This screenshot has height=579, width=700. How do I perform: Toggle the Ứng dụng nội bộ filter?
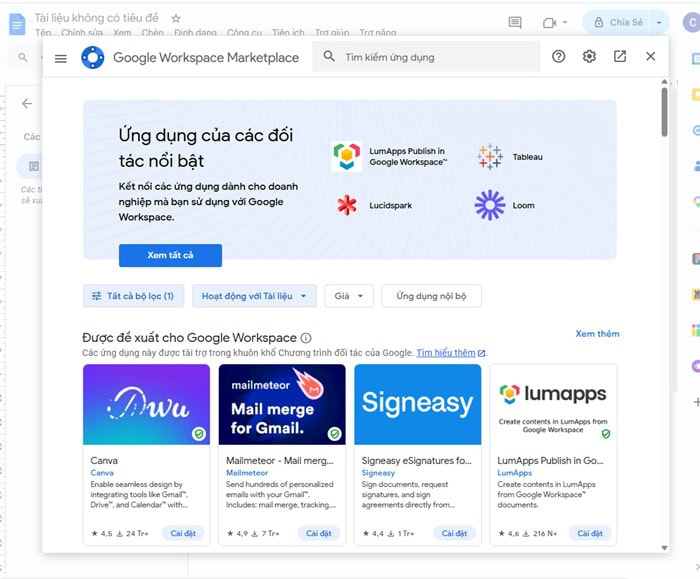[431, 296]
